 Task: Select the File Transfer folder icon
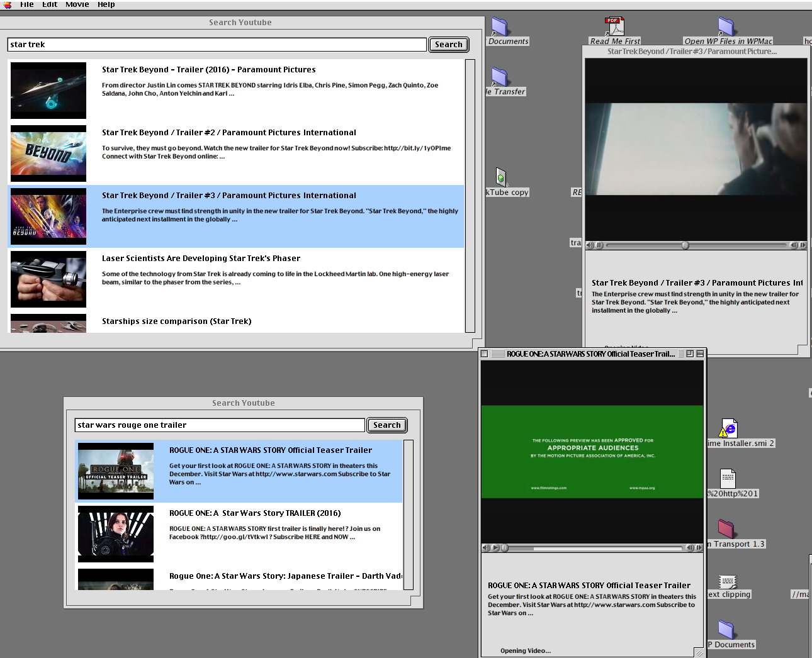(500, 77)
